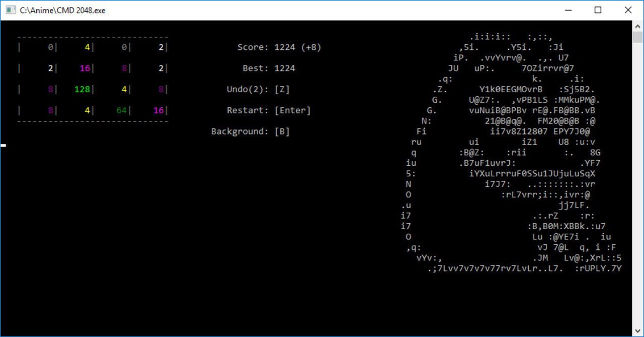This screenshot has height=337, width=644.
Task: Click the 2 tile at top-right of the grid
Action: coord(161,47)
